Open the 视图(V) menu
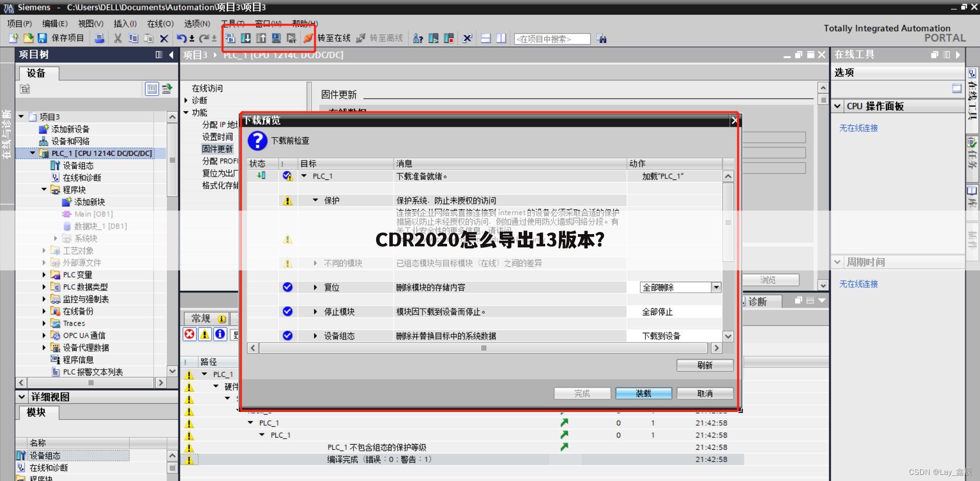Image resolution: width=980 pixels, height=481 pixels. click(x=90, y=24)
